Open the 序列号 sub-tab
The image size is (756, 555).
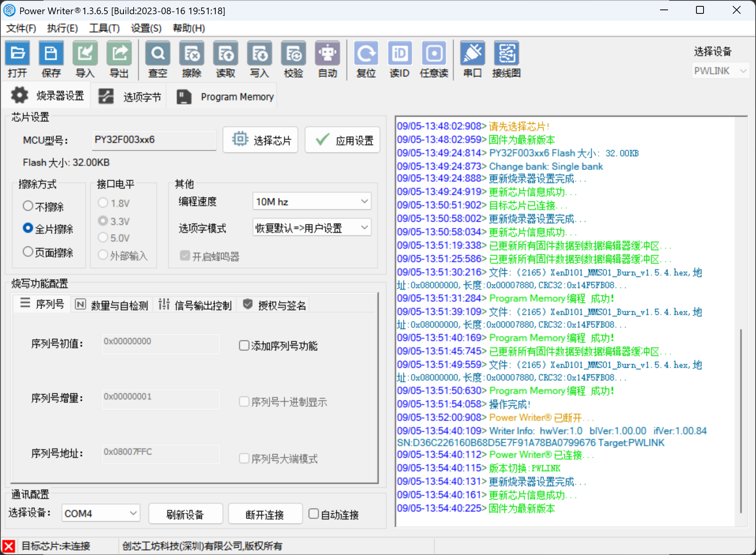click(x=42, y=304)
